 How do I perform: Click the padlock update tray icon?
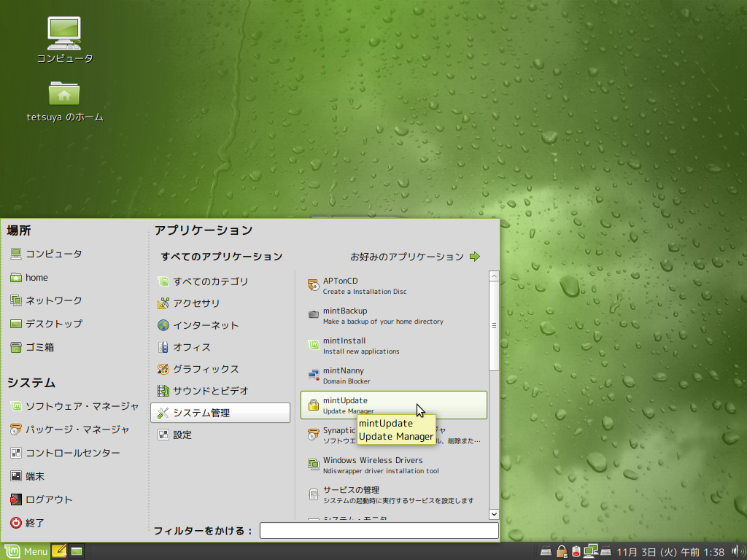point(562,551)
